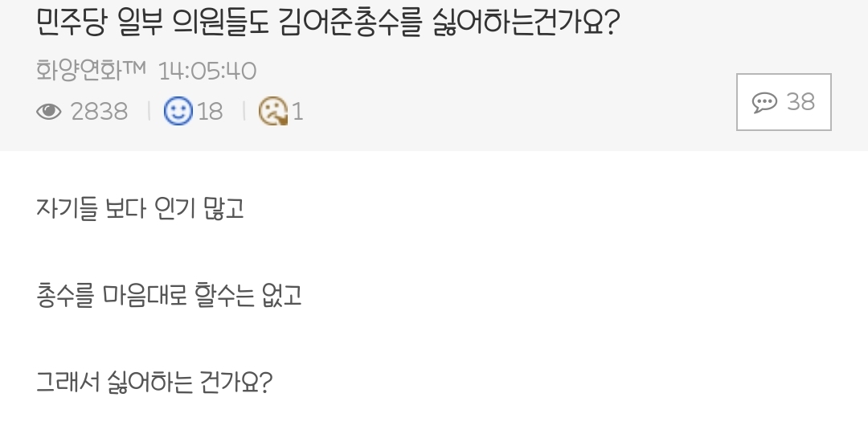This screenshot has width=868, height=426.
Task: Click the speech bubble comment icon
Action: 764,102
